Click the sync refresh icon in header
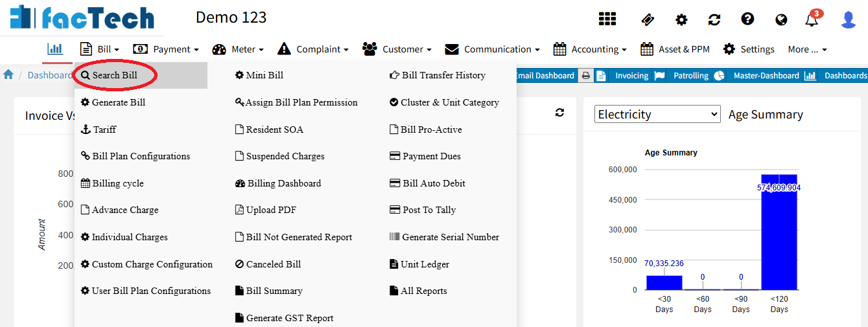The height and width of the screenshot is (327, 868). click(714, 19)
